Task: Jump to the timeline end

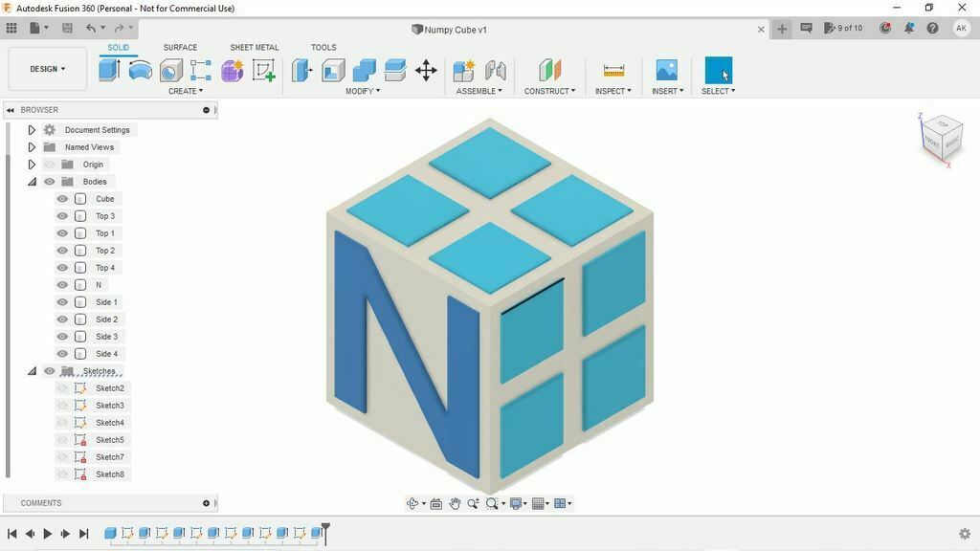Action: pos(84,534)
